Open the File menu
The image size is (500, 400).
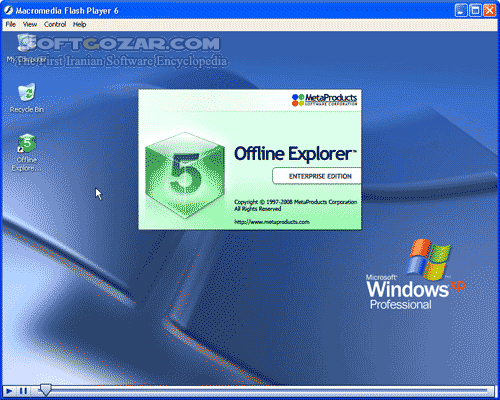click(x=11, y=24)
